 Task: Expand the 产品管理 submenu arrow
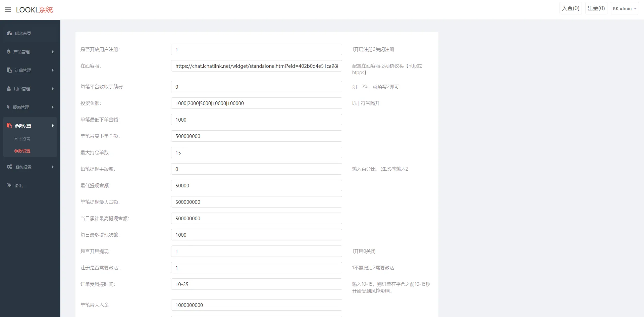[x=53, y=52]
